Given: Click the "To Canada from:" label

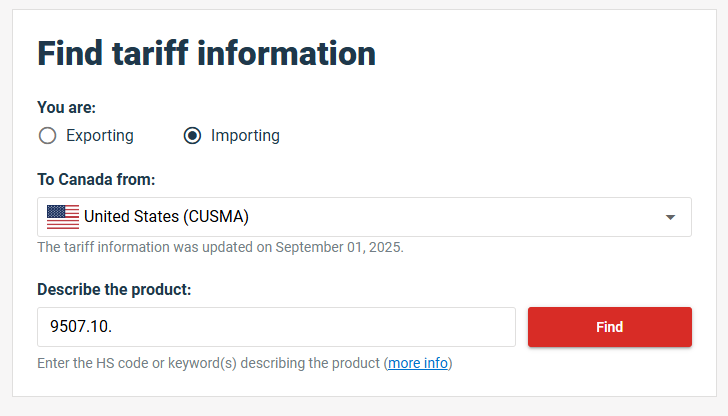Looking at the screenshot, I should (96, 180).
